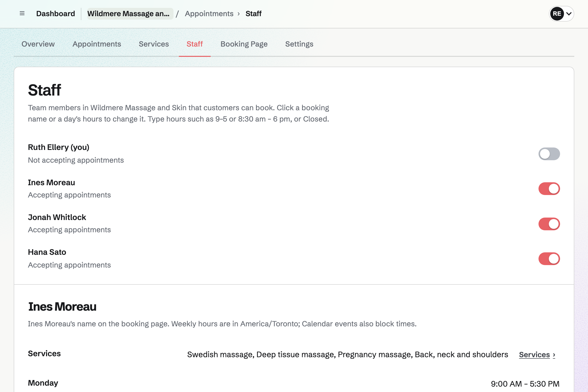Click the Ines Moreau booking name heading
This screenshot has height=392, width=588.
click(62, 306)
